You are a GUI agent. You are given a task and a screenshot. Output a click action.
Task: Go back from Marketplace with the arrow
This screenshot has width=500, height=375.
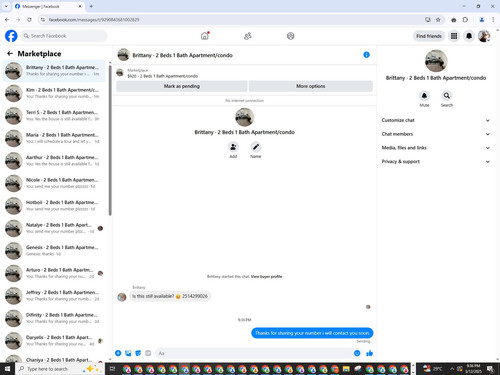click(x=10, y=53)
